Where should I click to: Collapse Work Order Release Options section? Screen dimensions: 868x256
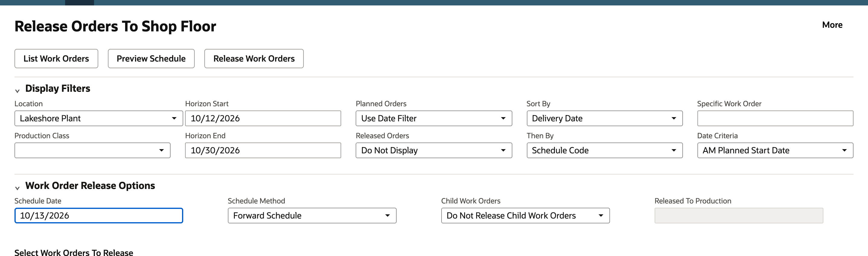(x=17, y=188)
